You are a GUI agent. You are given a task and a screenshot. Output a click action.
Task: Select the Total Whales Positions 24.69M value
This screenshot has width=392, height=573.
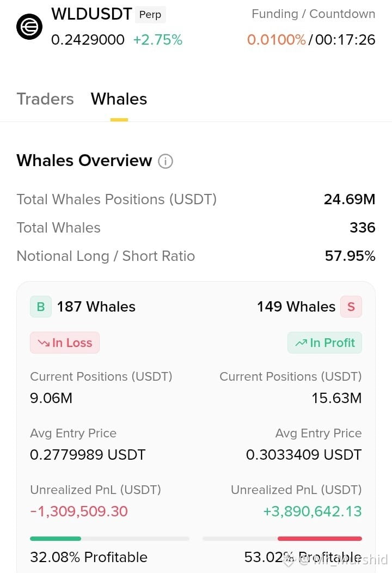click(x=349, y=199)
